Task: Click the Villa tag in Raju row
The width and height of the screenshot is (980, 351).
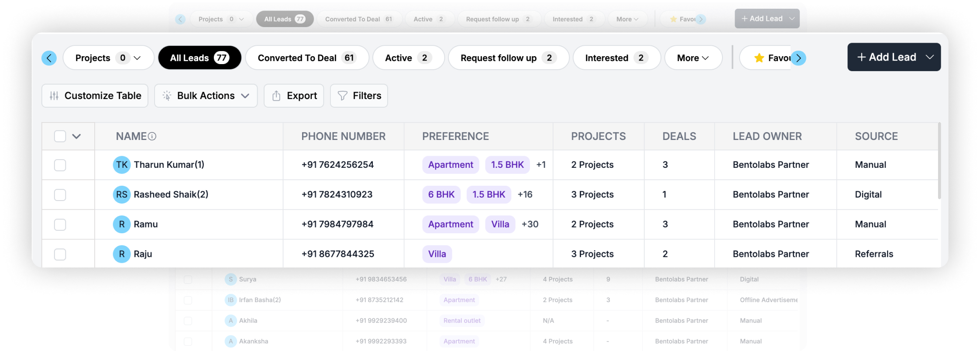Action: pyautogui.click(x=437, y=254)
